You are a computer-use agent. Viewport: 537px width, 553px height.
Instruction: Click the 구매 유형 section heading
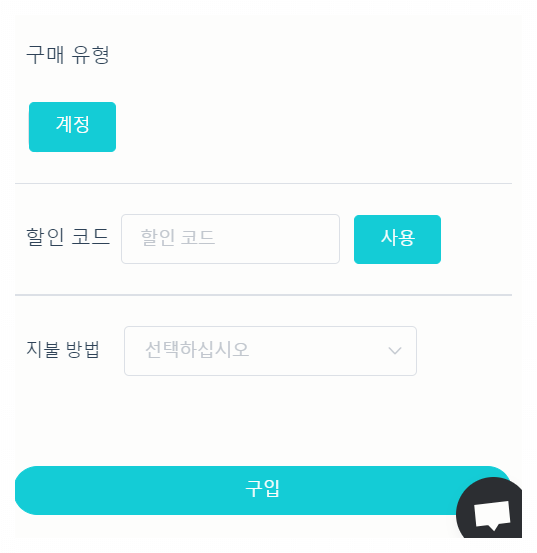click(x=68, y=55)
